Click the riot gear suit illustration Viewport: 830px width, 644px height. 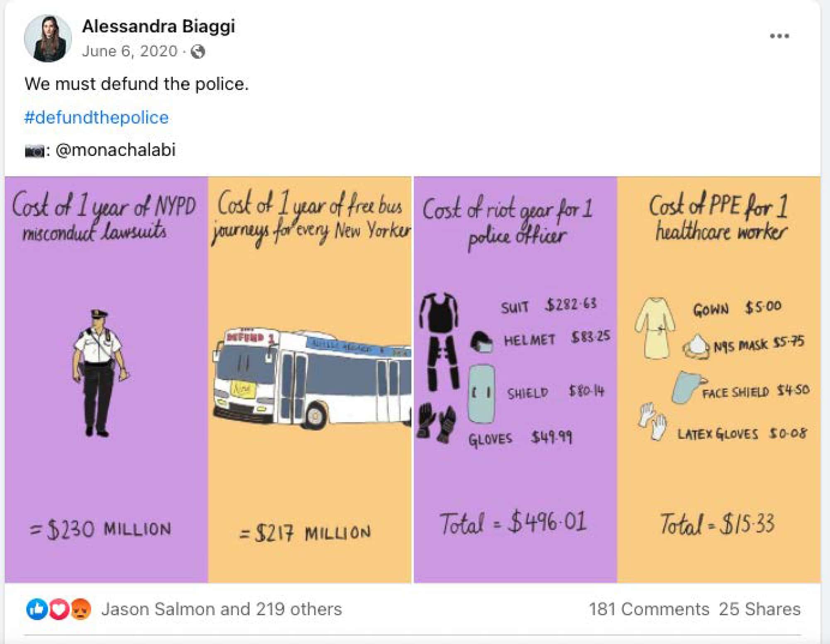pyautogui.click(x=440, y=340)
